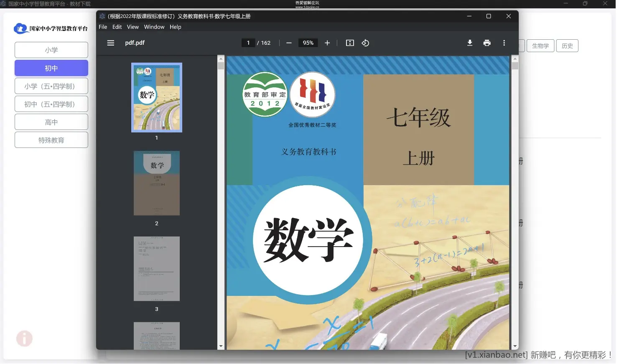
Task: Toggle the thumbnail sidebar with the hamburger icon
Action: tap(110, 43)
